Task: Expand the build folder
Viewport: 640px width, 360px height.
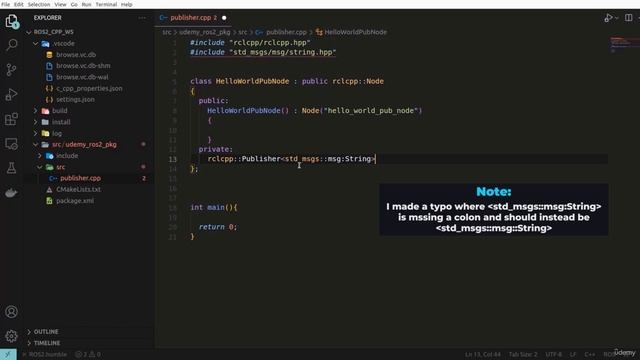Action: pyautogui.click(x=36, y=111)
